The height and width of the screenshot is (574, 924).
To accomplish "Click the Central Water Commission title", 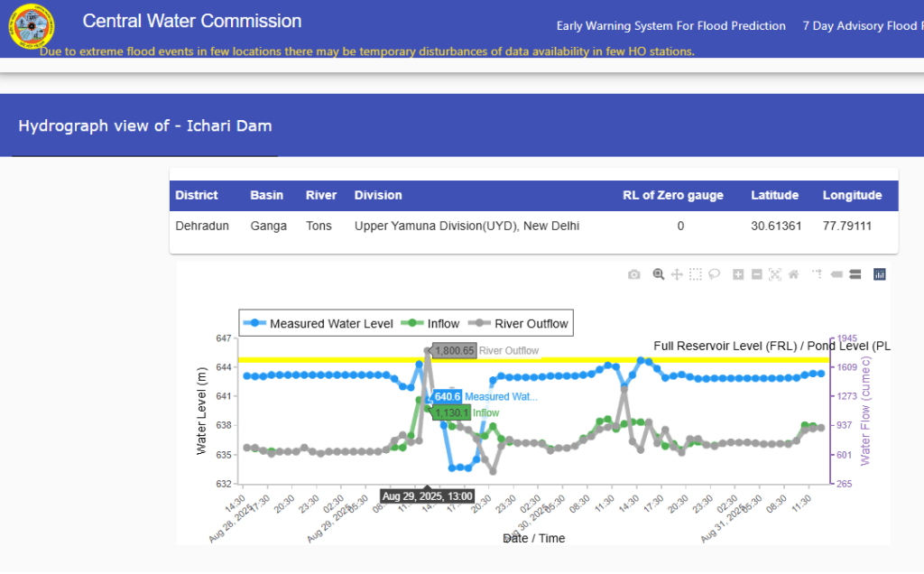I will [192, 21].
